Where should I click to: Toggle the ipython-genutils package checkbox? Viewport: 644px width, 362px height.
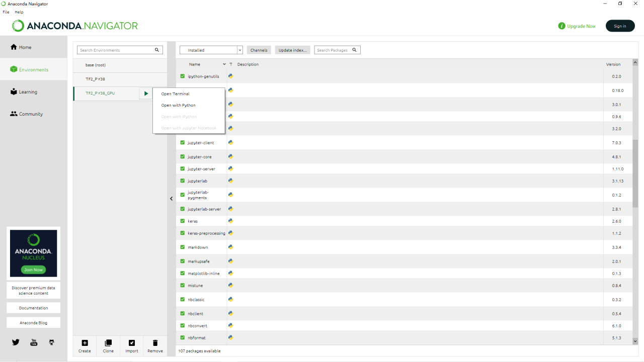(x=183, y=76)
